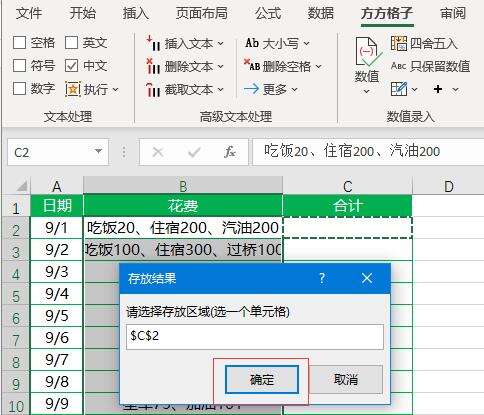Tick the 空格 checkbox
The width and height of the screenshot is (484, 415).
[x=19, y=43]
